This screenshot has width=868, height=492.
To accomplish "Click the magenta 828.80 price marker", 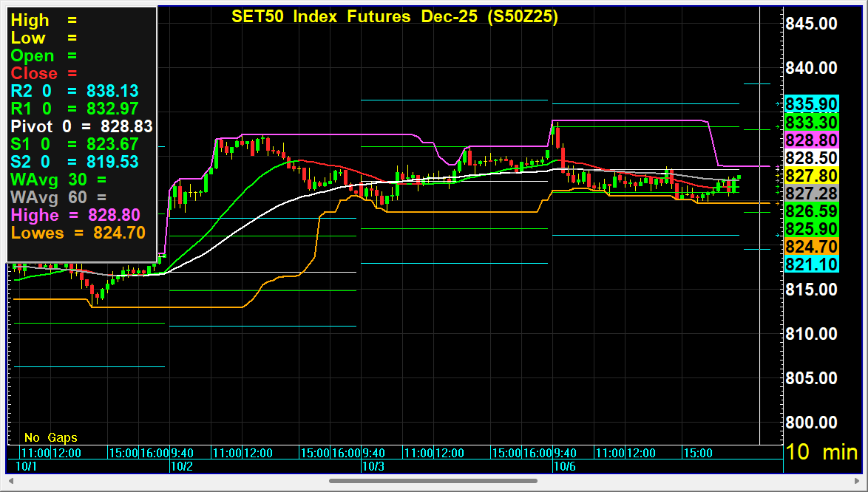I will tap(812, 140).
